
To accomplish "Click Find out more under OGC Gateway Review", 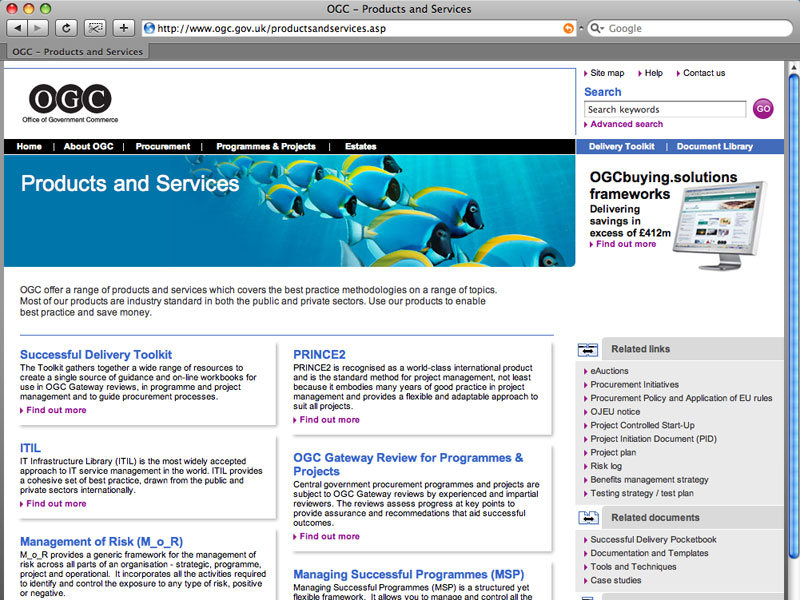I will (330, 536).
